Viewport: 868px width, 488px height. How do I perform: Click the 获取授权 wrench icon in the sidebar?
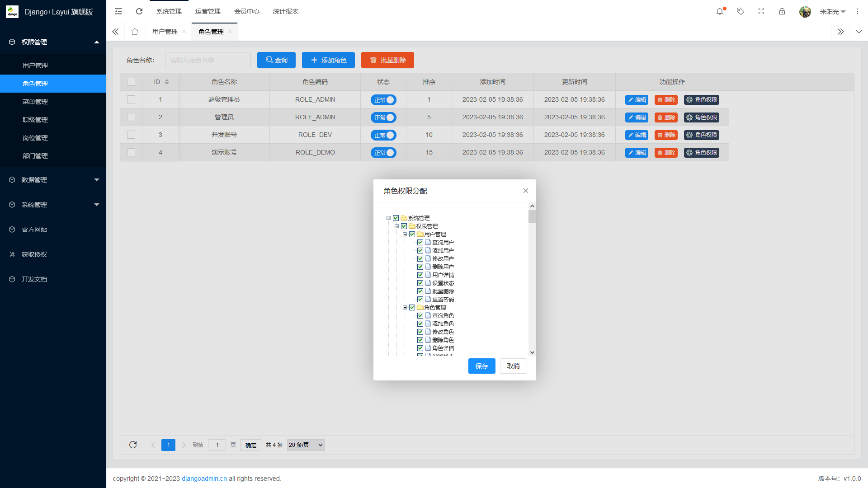pos(12,254)
